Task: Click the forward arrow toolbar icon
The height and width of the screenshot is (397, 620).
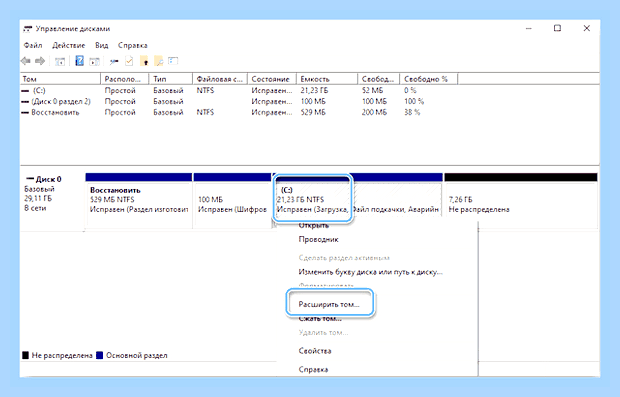Action: pos(40,61)
